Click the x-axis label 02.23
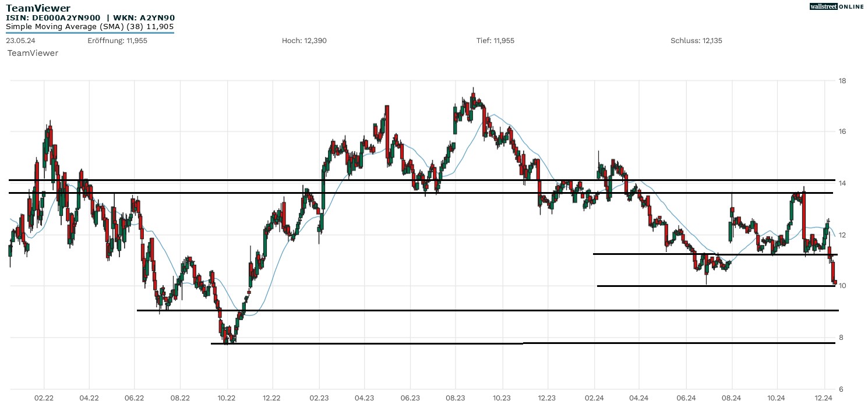This screenshot has width=868, height=401. 319,398
